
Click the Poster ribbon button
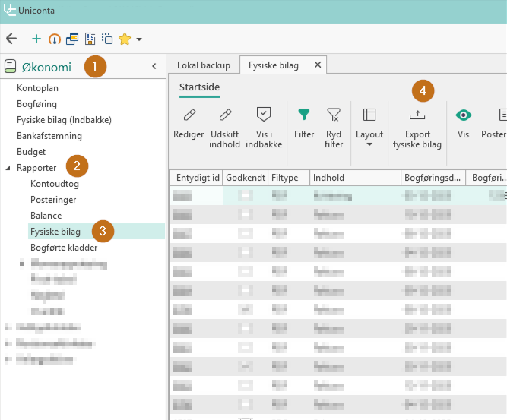tap(494, 123)
